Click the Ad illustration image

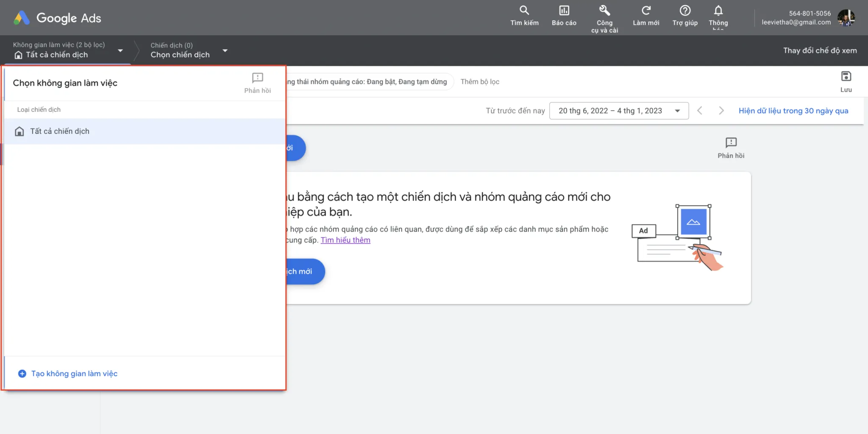(x=677, y=237)
